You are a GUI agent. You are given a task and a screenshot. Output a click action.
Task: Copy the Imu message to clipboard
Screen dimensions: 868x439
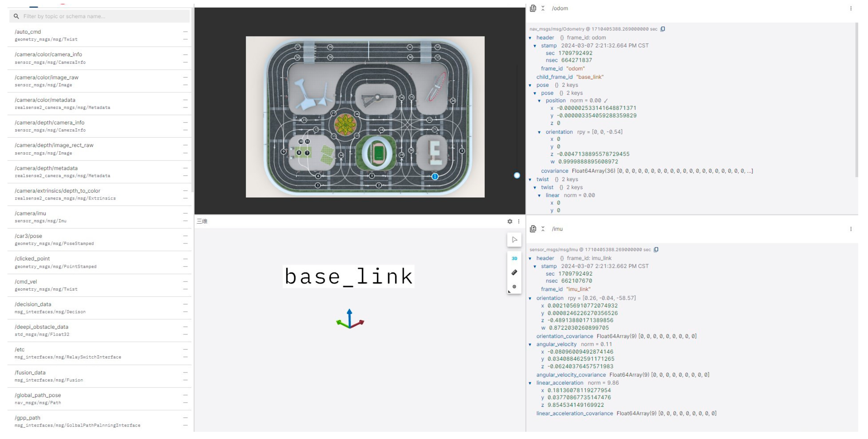pyautogui.click(x=656, y=250)
